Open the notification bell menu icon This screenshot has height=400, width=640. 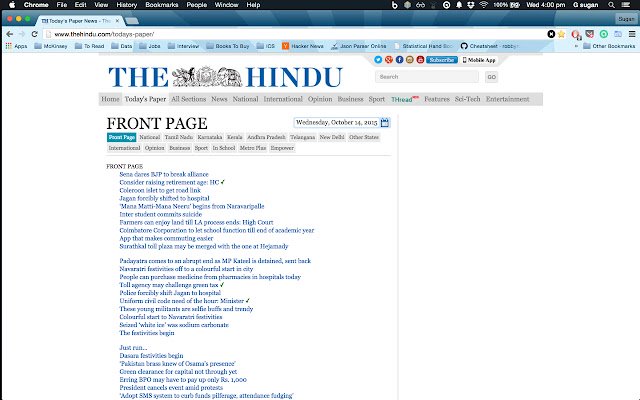point(459,5)
